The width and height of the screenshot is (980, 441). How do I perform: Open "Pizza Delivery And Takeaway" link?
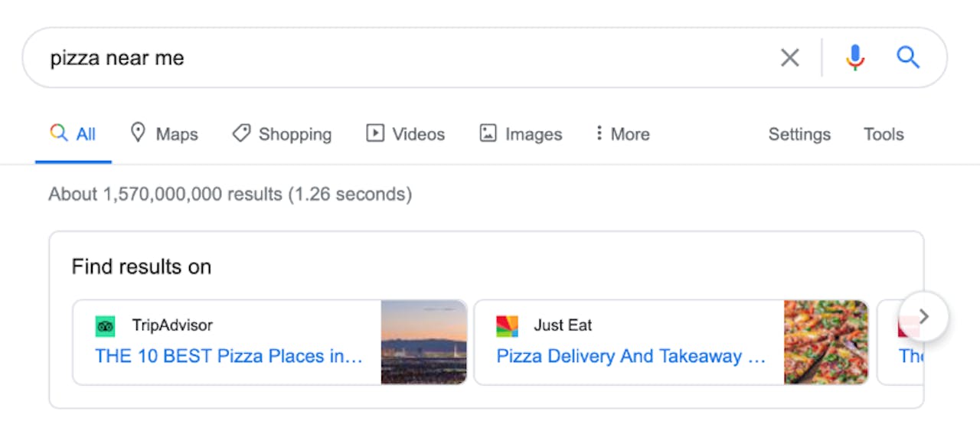(x=631, y=356)
